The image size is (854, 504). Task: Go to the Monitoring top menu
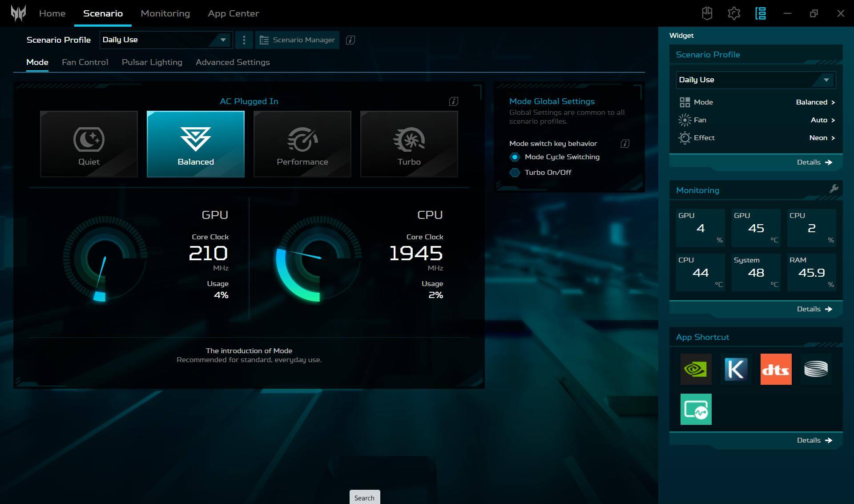(165, 13)
